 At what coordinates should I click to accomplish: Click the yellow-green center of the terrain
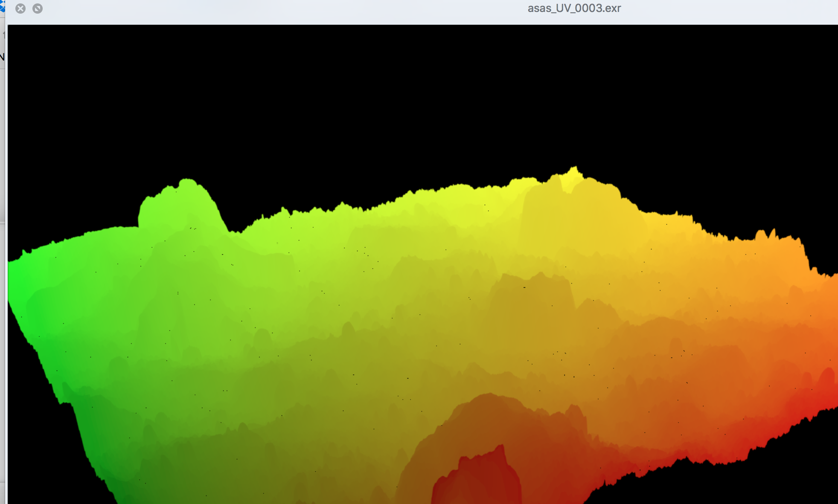[x=384, y=298]
